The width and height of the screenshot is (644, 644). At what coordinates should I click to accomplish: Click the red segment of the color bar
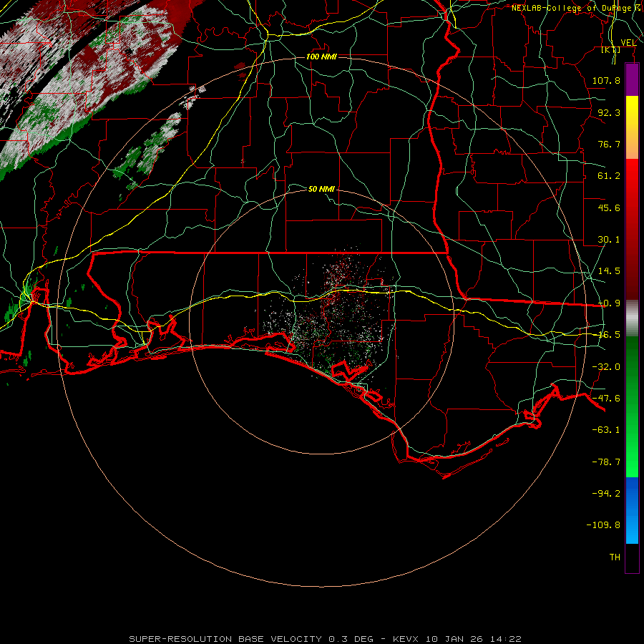pos(632,229)
